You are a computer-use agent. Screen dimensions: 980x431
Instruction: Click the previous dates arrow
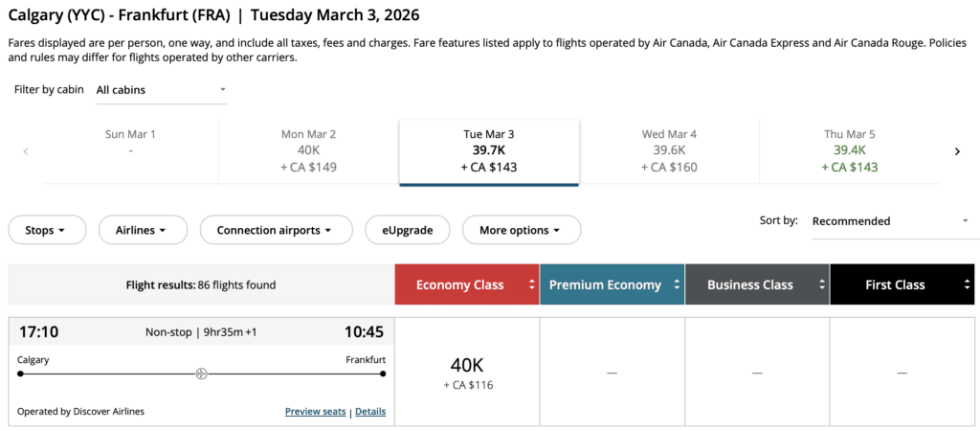(x=25, y=151)
